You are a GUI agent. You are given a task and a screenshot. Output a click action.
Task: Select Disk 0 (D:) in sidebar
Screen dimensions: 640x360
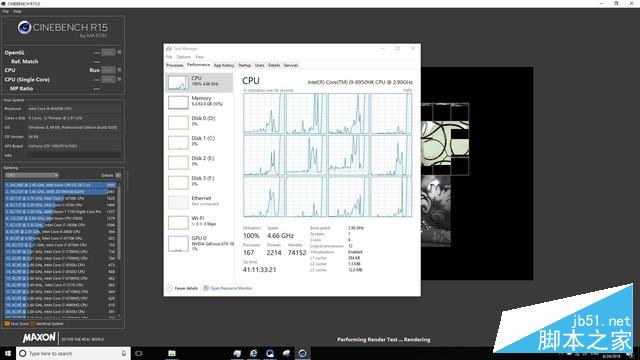199,122
